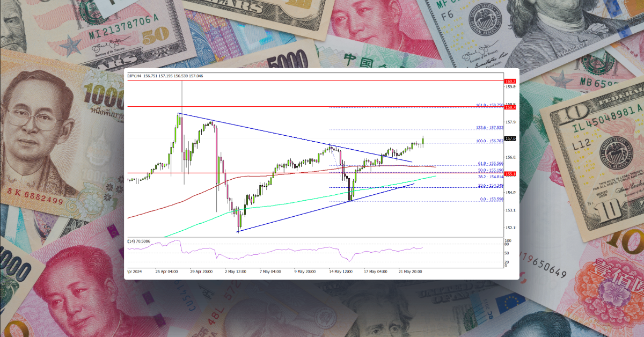
Task: Select the red 155.1 price level tag
Action: click(510, 173)
